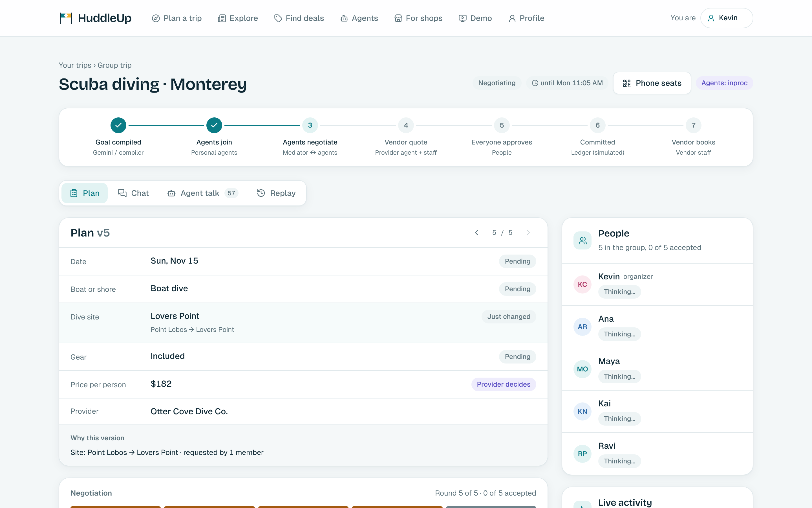812x508 pixels.
Task: Open the Explore page
Action: [x=238, y=18]
